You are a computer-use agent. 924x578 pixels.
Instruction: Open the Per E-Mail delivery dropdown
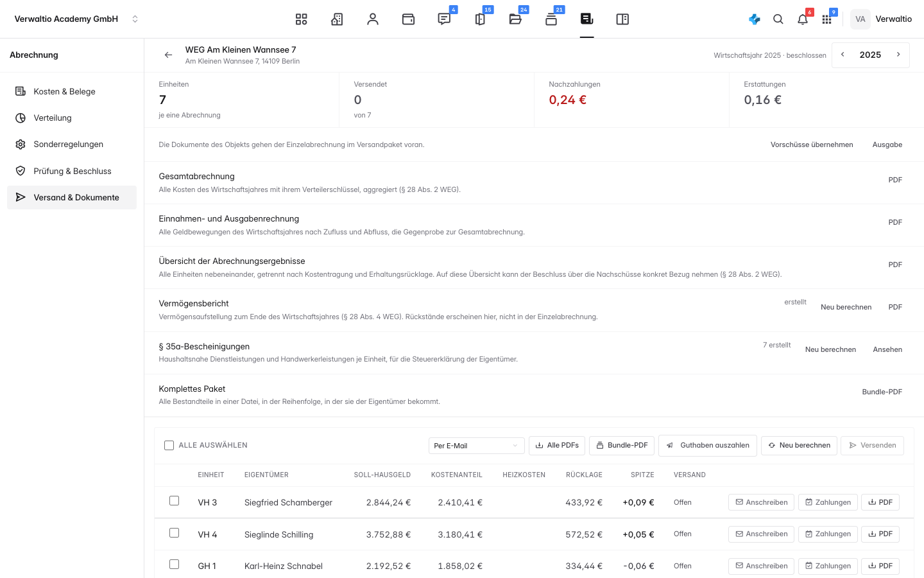click(476, 446)
